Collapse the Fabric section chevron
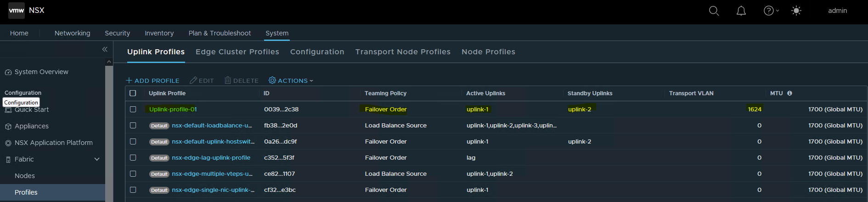868x202 pixels. [x=97, y=159]
